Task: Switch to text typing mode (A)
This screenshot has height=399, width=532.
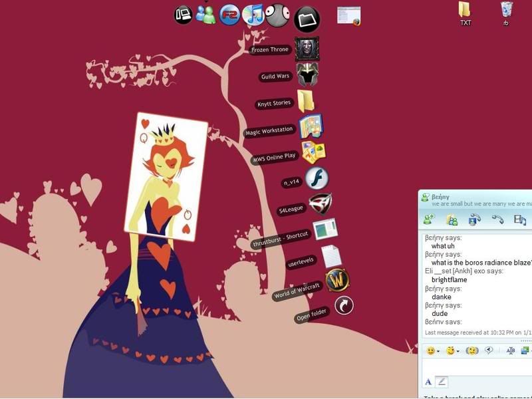Action: pos(428,382)
